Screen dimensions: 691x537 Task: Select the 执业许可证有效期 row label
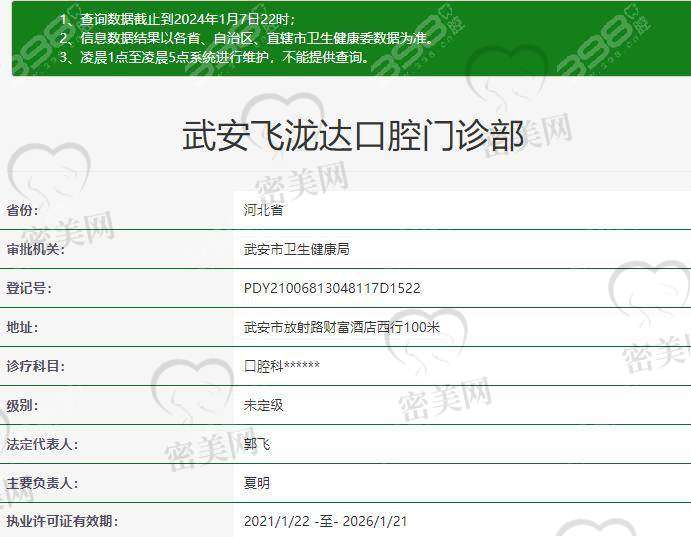point(62,521)
